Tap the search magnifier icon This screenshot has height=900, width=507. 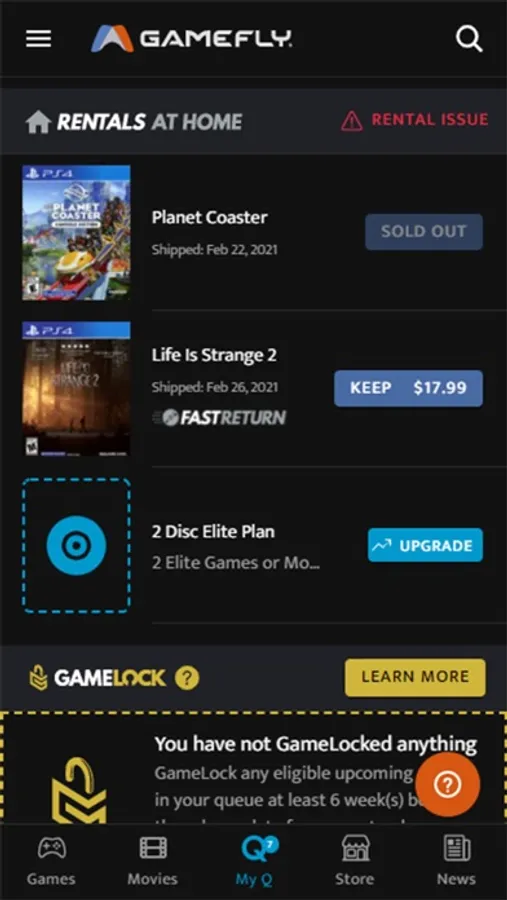point(469,39)
